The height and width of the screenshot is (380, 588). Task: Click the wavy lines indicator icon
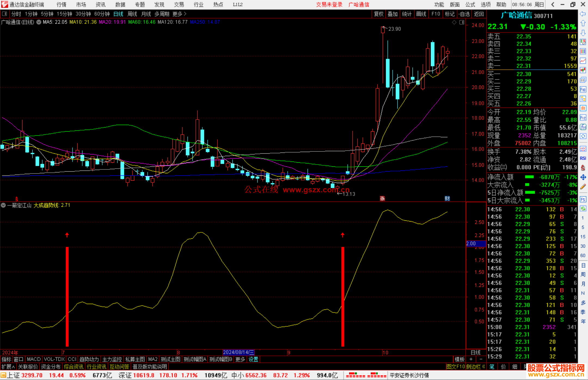[x=583, y=149]
